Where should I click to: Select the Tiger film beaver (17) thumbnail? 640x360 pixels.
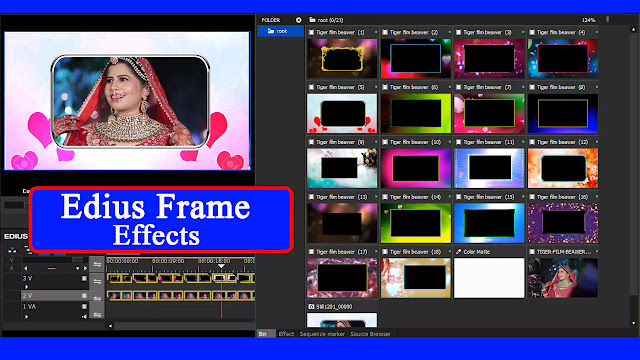click(342, 278)
